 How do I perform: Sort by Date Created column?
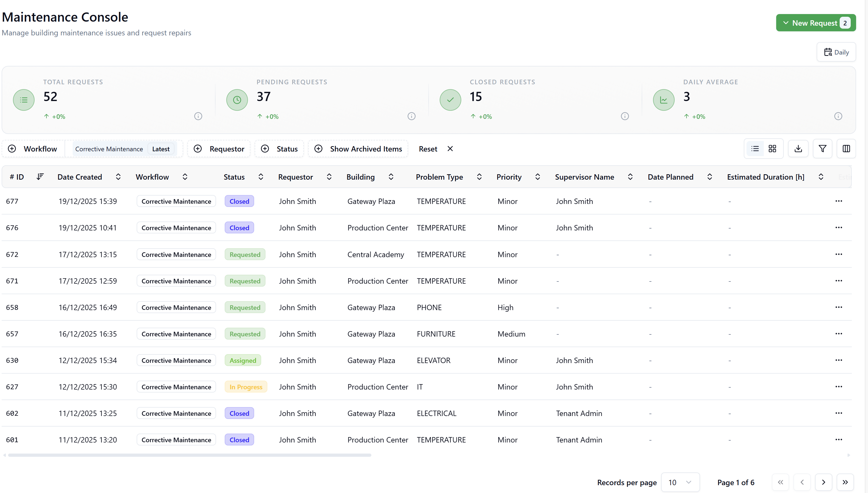pyautogui.click(x=118, y=177)
